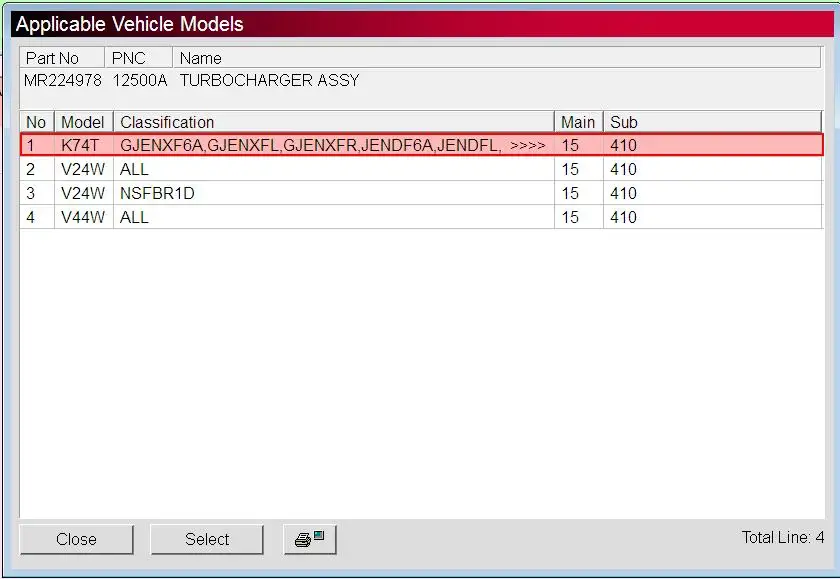The image size is (840, 579).
Task: Click the Select button
Action: tap(207, 539)
